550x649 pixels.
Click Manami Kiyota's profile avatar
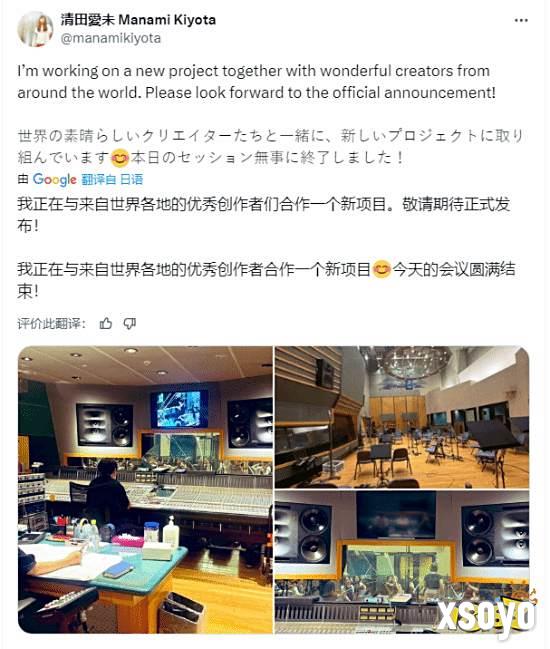35,29
